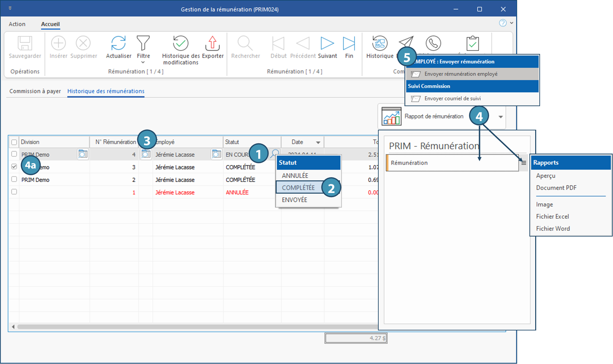Open the hamburger menu beside Rémunération report
Image resolution: width=613 pixels, height=364 pixels.
[524, 163]
